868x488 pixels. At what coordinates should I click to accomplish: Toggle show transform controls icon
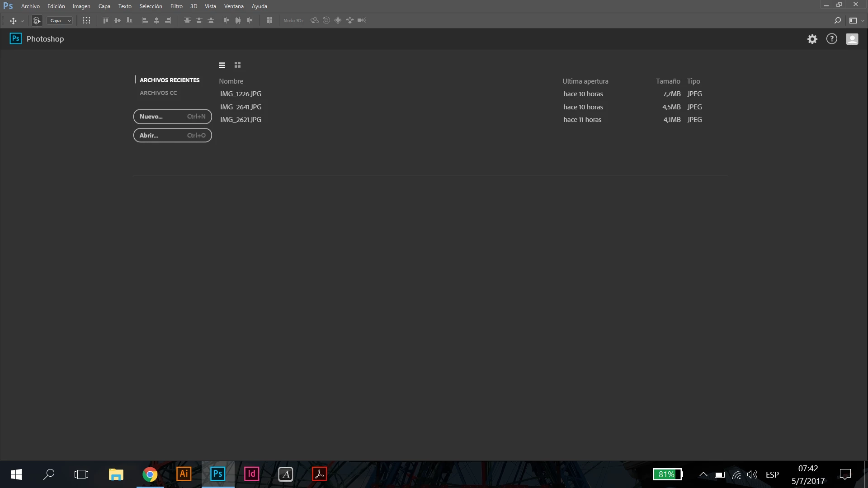(86, 20)
